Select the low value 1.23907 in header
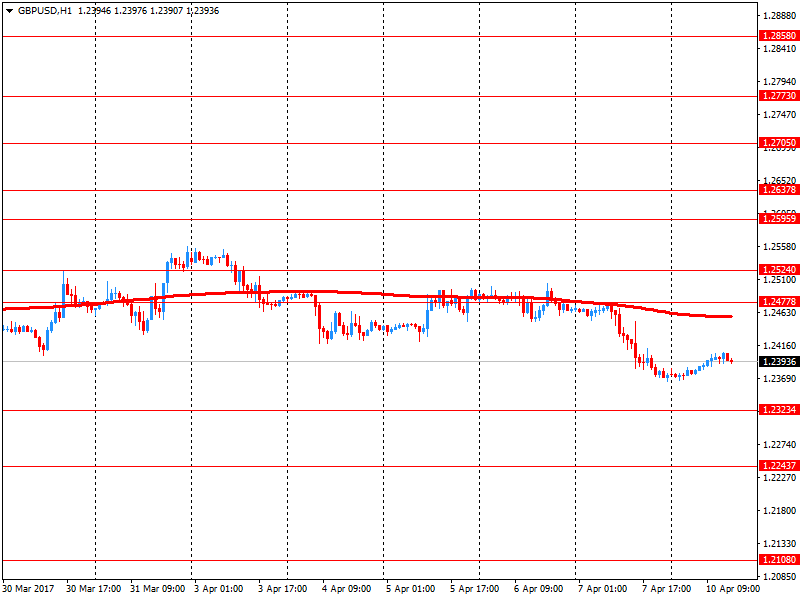 (166, 11)
